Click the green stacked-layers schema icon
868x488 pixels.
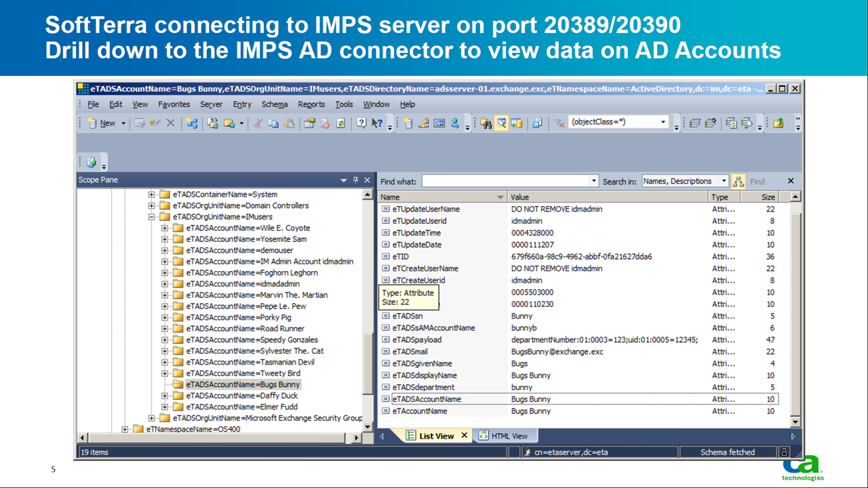point(695,123)
